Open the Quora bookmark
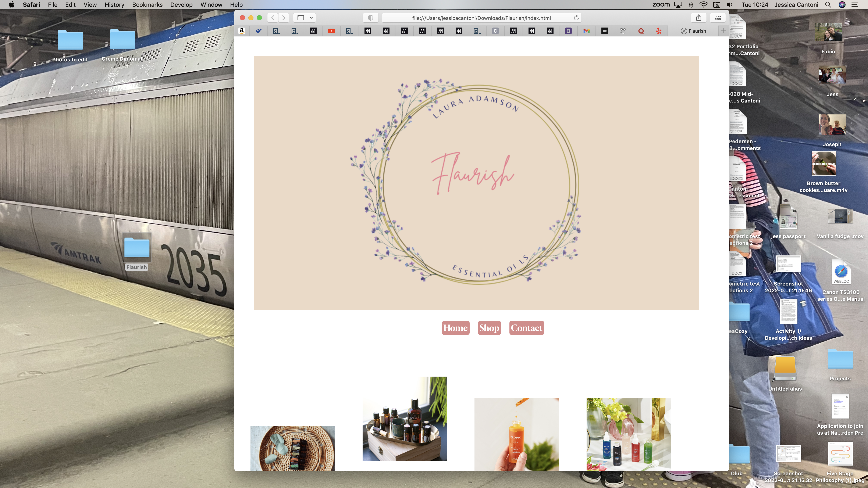The width and height of the screenshot is (868, 488). 641,31
